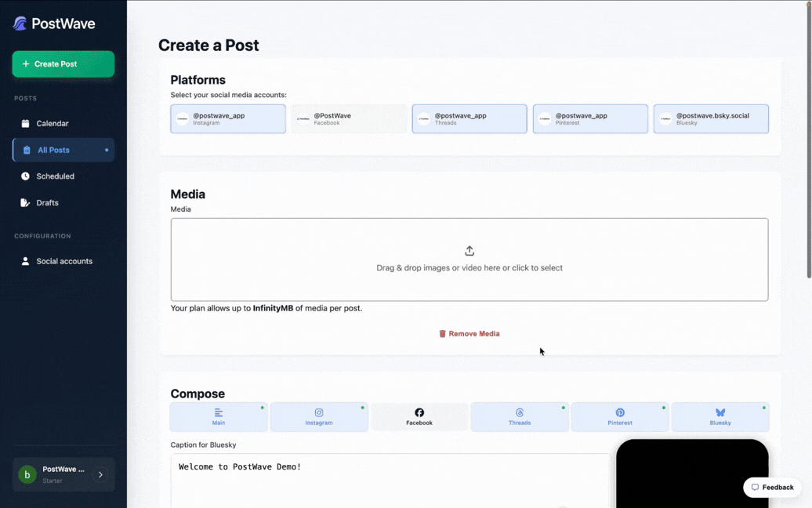Deselect the @postwave.bsky.social Bluesky account
812x508 pixels.
pos(711,119)
